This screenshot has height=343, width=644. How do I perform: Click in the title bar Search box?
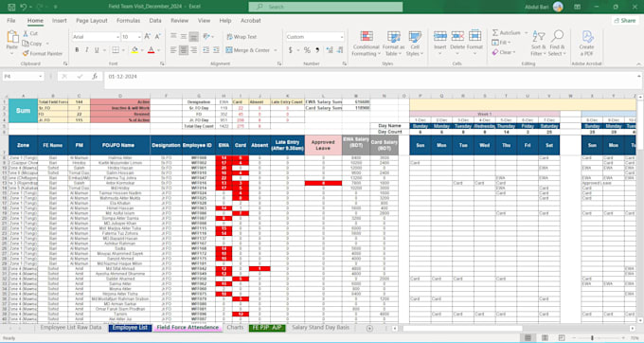point(325,7)
